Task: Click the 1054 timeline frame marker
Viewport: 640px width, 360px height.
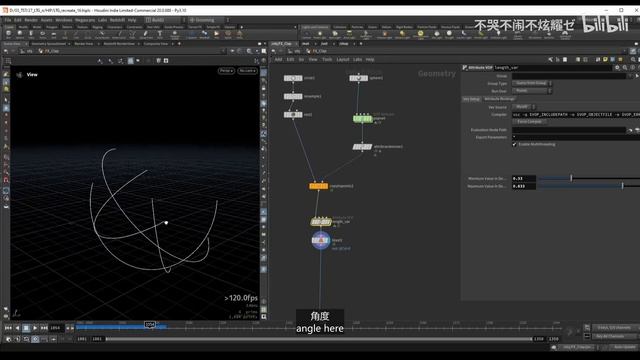Action: point(150,324)
